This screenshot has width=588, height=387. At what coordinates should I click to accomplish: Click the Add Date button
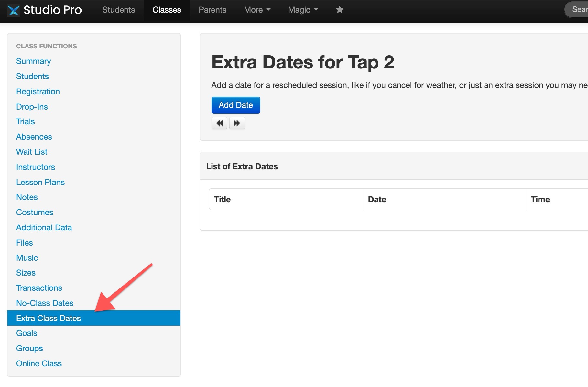tap(236, 105)
